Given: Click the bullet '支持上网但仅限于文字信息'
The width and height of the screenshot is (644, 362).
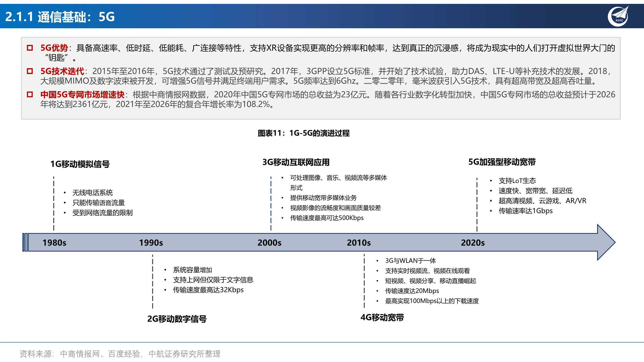Looking at the screenshot, I should tap(213, 280).
